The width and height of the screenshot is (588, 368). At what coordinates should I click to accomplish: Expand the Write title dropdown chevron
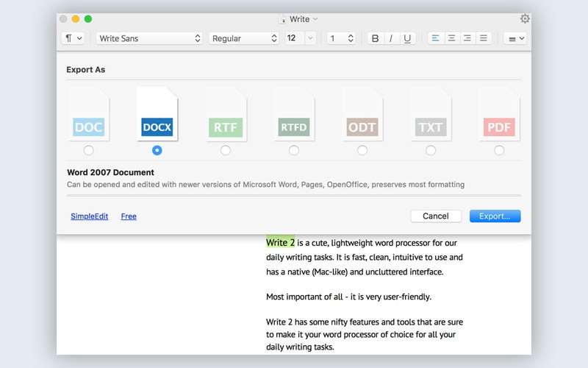pos(315,19)
